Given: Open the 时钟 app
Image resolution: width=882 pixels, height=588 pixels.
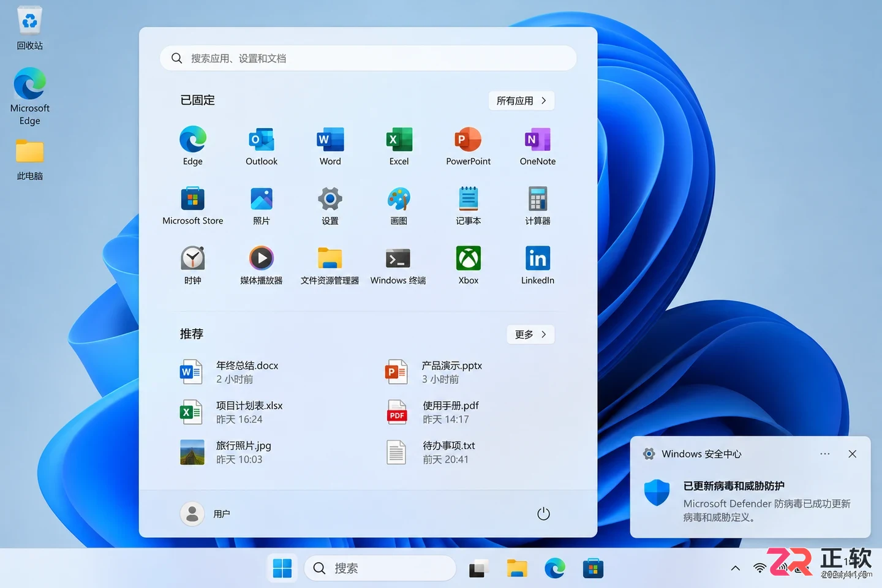Looking at the screenshot, I should click(192, 265).
